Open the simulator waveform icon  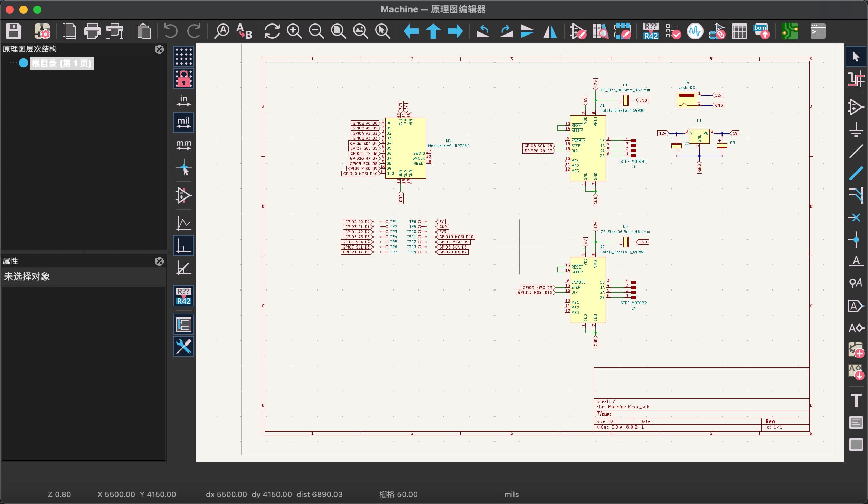695,31
